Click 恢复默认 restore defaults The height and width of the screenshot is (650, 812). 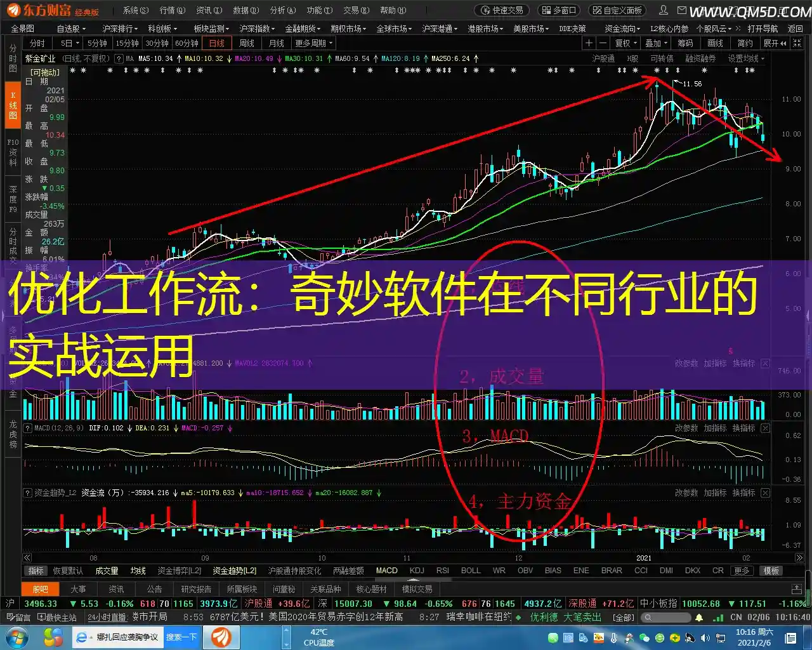pyautogui.click(x=68, y=571)
